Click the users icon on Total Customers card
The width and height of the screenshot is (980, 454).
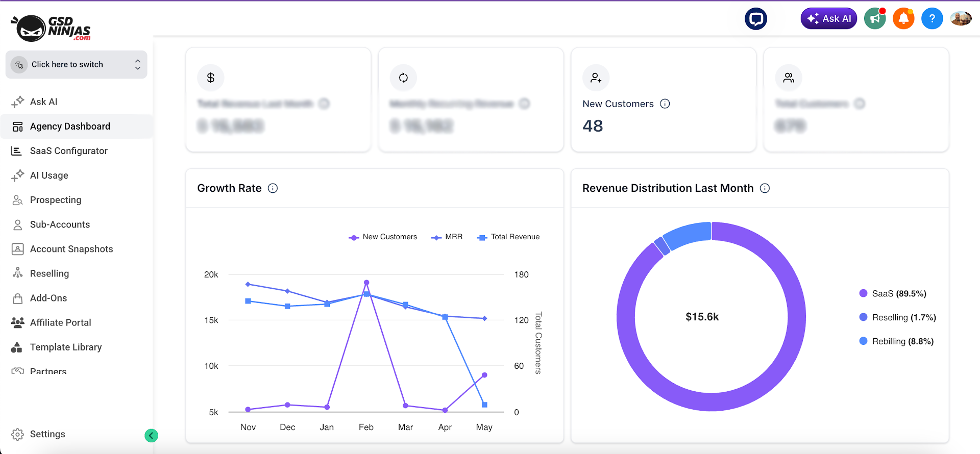(789, 78)
